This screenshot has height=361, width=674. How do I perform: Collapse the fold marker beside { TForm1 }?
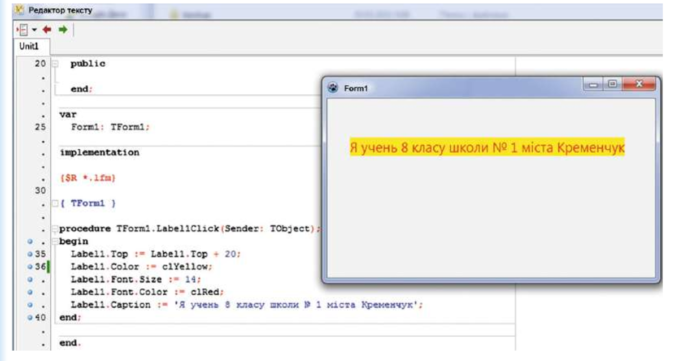point(55,203)
